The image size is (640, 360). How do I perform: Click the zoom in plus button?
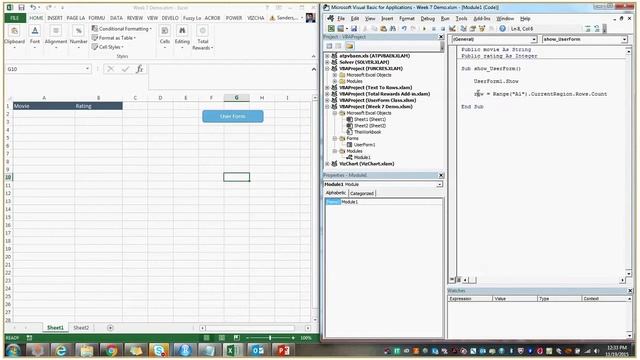(x=293, y=338)
